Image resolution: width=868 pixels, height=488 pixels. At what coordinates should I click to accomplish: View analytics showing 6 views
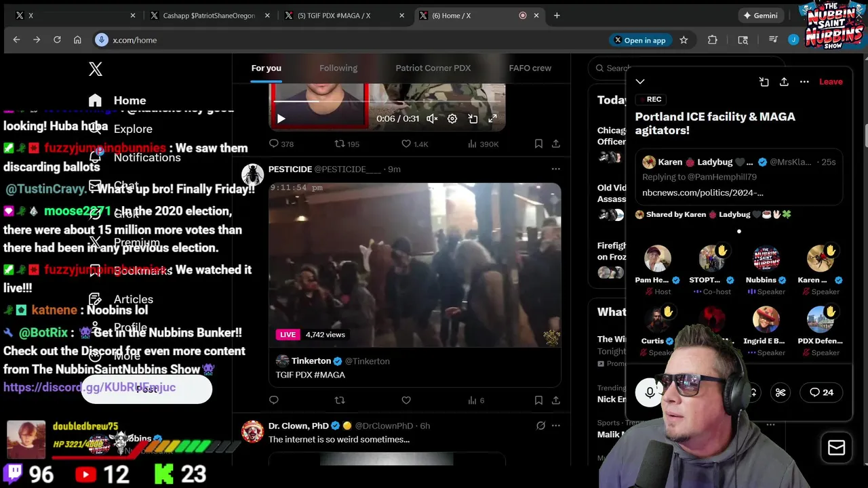click(476, 401)
